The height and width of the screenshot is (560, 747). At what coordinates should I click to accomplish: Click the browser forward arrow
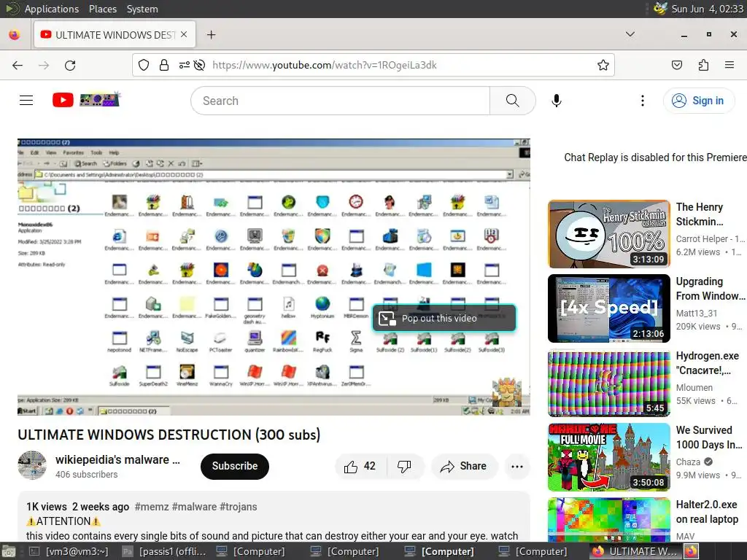[44, 65]
